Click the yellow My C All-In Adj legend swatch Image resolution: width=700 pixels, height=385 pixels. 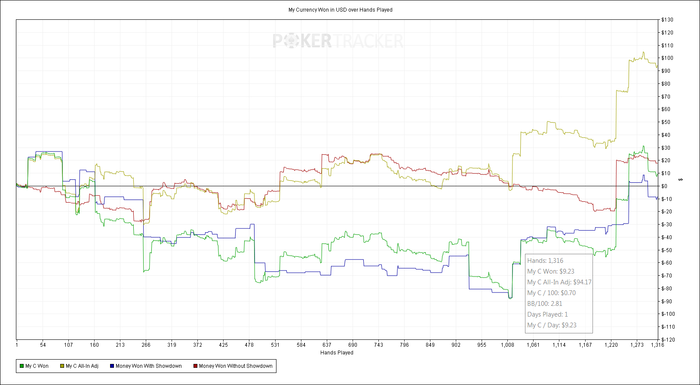point(62,366)
